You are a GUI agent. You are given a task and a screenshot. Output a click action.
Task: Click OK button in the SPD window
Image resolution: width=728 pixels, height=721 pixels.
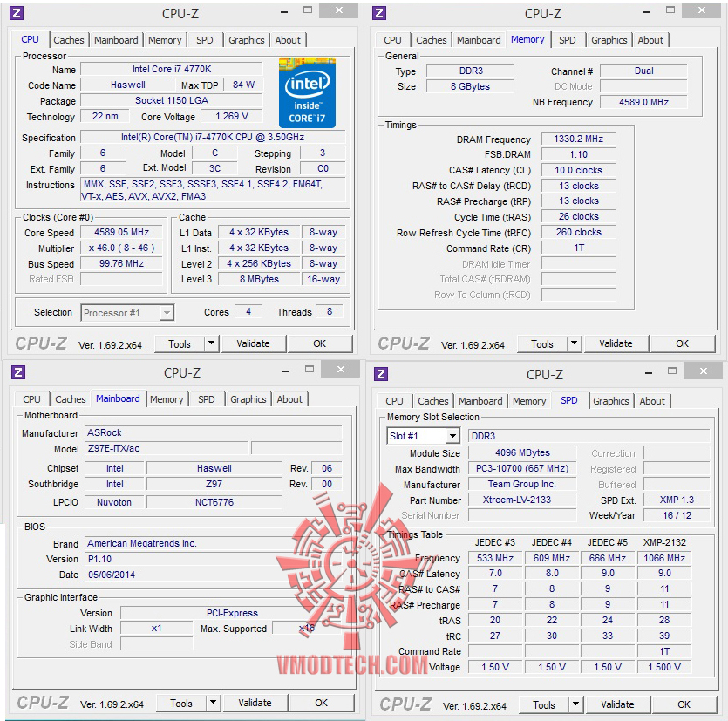point(684,704)
